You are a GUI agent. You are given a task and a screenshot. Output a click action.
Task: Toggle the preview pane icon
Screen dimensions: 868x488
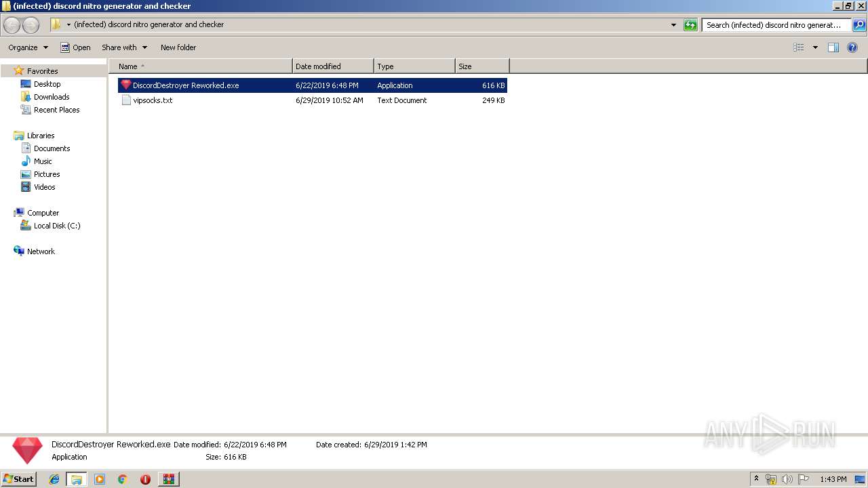click(x=833, y=47)
